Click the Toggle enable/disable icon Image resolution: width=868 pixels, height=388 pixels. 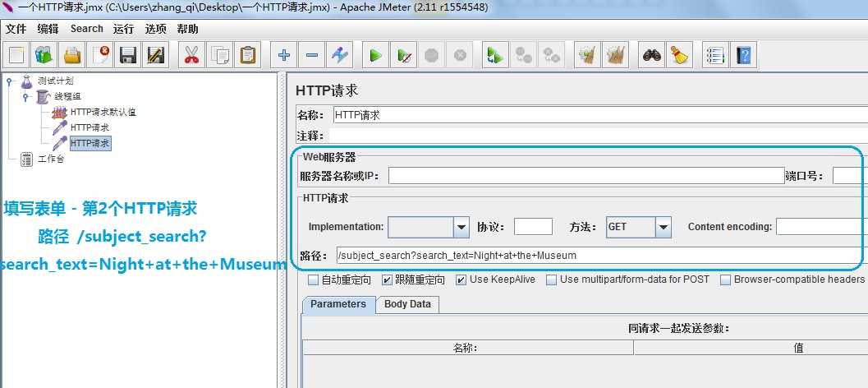[x=339, y=55]
